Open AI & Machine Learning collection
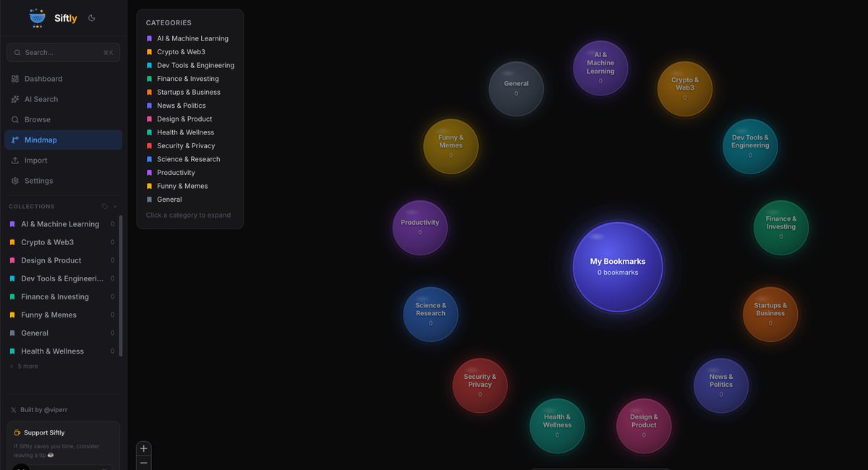 [61, 224]
